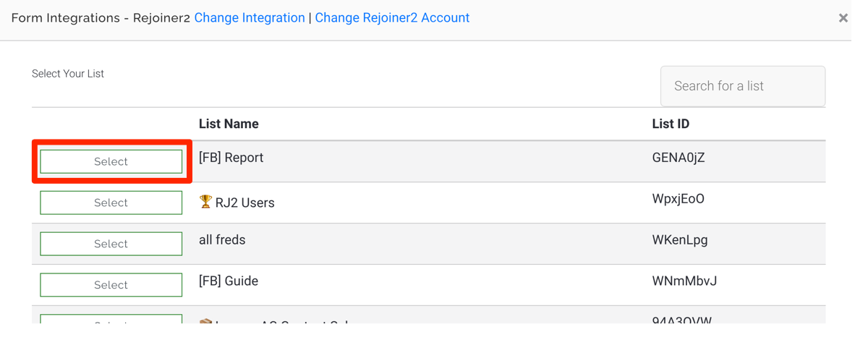The image size is (868, 340).
Task: Select the [FB] Report list
Action: [x=111, y=161]
